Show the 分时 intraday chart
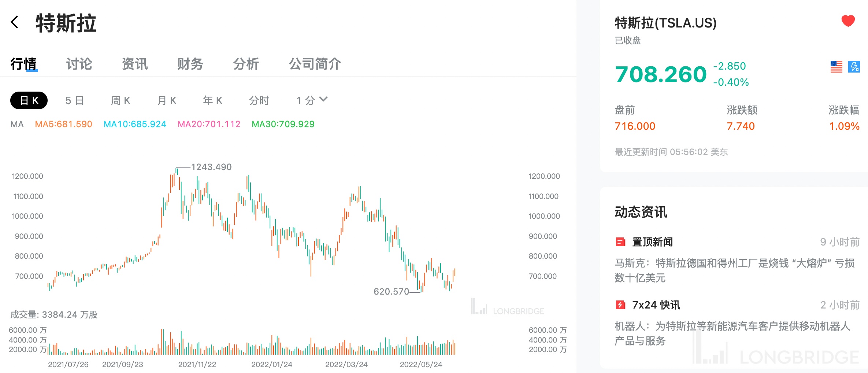The height and width of the screenshot is (373, 868). [259, 100]
